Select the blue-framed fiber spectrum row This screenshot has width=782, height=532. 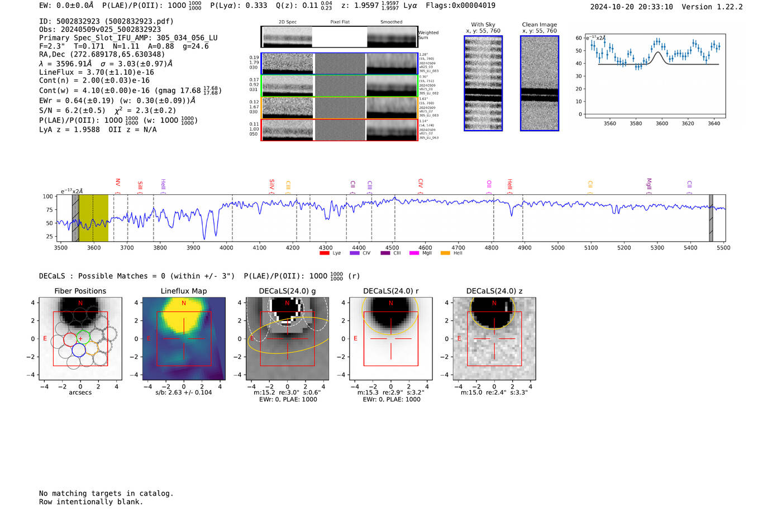(x=340, y=64)
